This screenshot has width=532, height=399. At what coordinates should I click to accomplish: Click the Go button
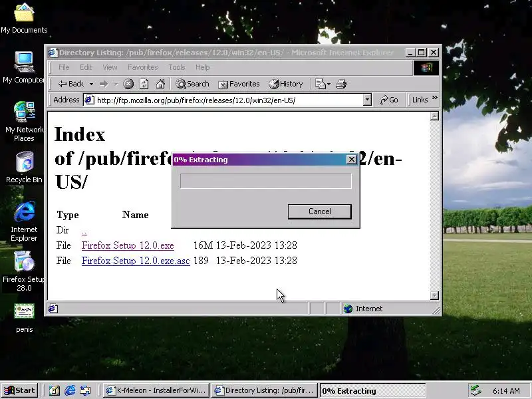(389, 100)
